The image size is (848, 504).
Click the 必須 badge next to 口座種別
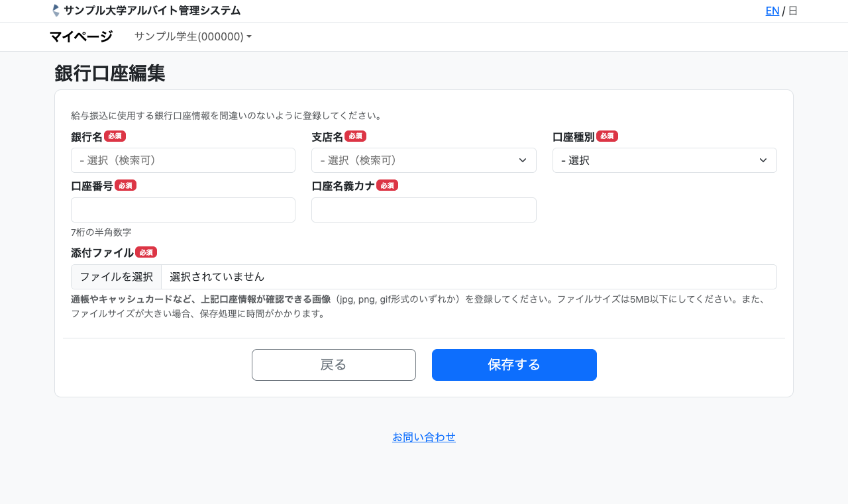pos(607,136)
